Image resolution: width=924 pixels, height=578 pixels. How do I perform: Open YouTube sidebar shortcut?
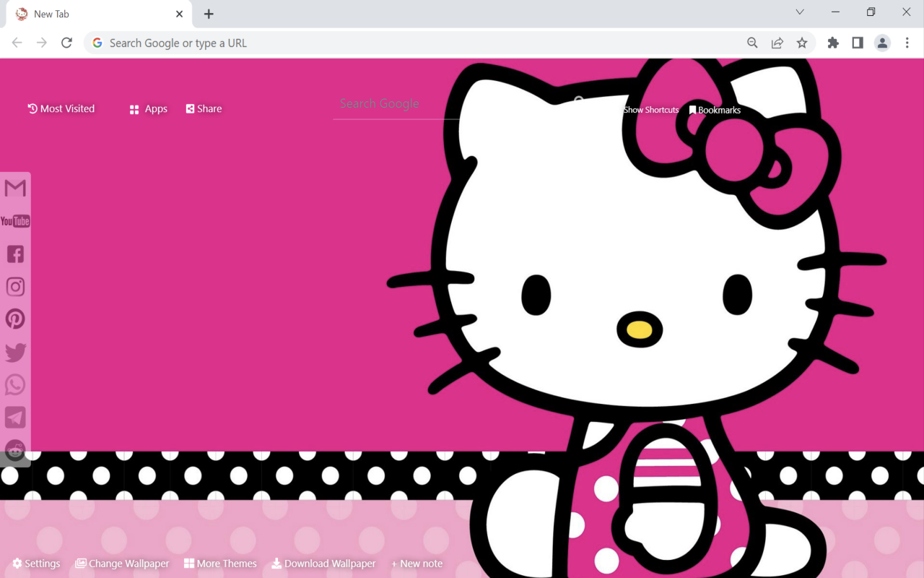point(15,221)
